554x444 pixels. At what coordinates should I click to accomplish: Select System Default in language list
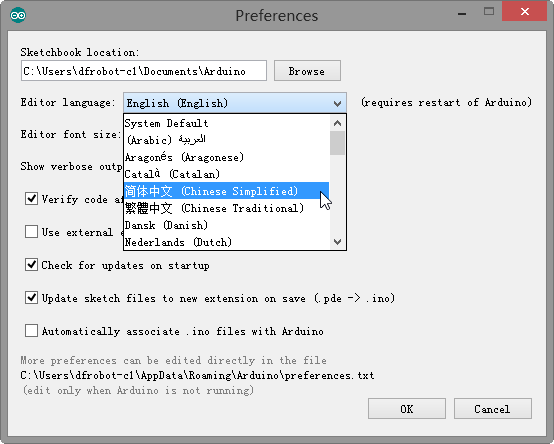click(226, 123)
